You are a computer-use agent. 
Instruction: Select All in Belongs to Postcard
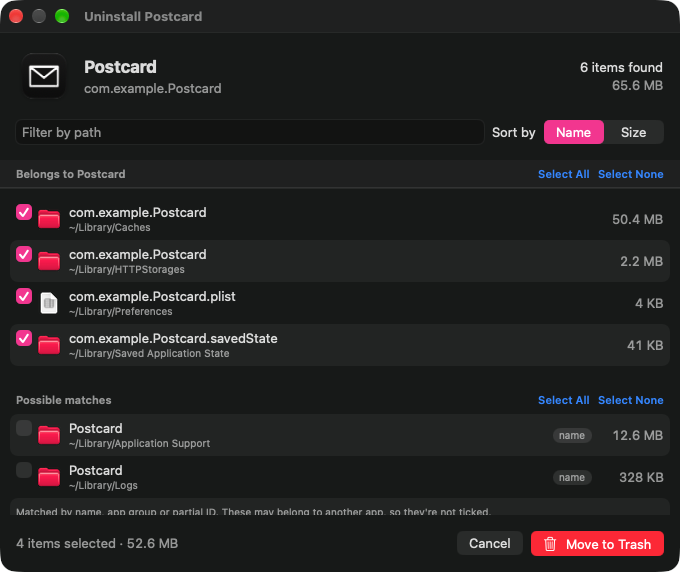pyautogui.click(x=563, y=174)
